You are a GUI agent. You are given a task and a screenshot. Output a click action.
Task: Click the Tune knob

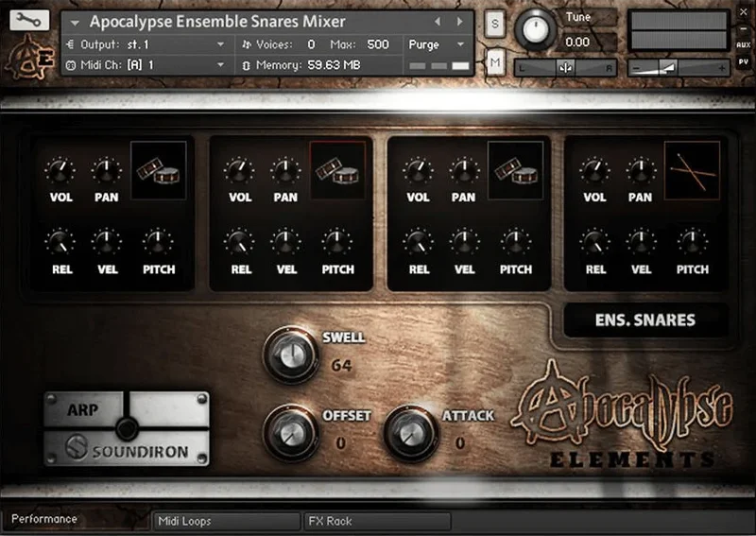coord(535,30)
